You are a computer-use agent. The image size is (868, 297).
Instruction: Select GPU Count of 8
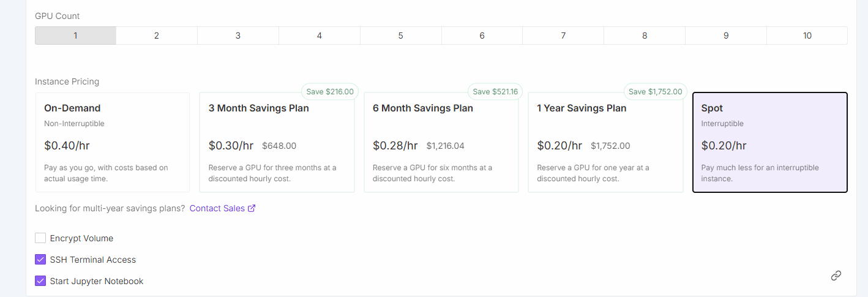[x=645, y=36]
